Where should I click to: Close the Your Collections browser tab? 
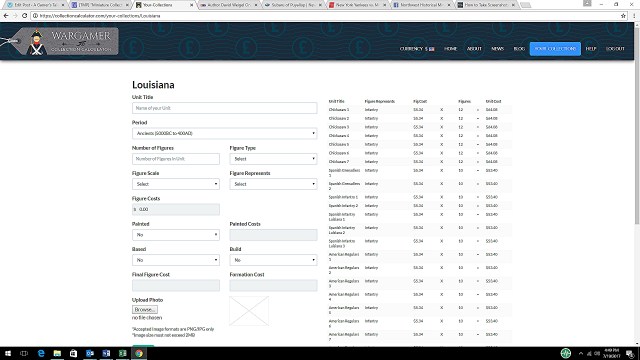[191, 5]
